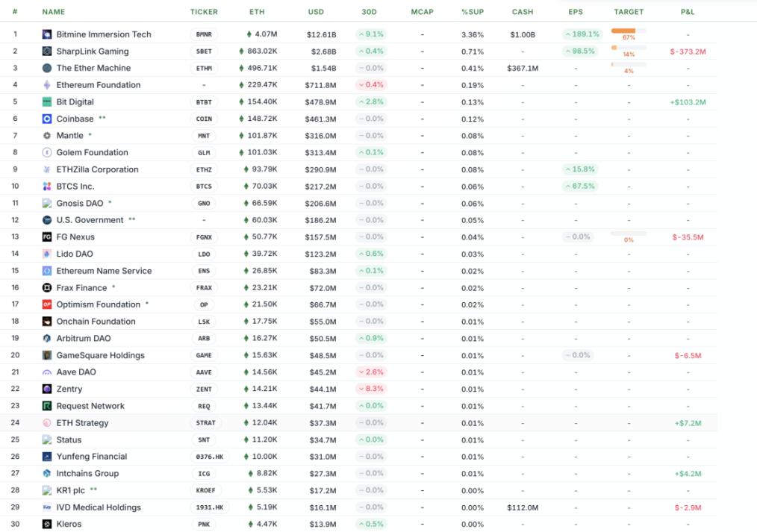Click the Bit Digital logo icon
This screenshot has width=757, height=532.
pos(47,101)
